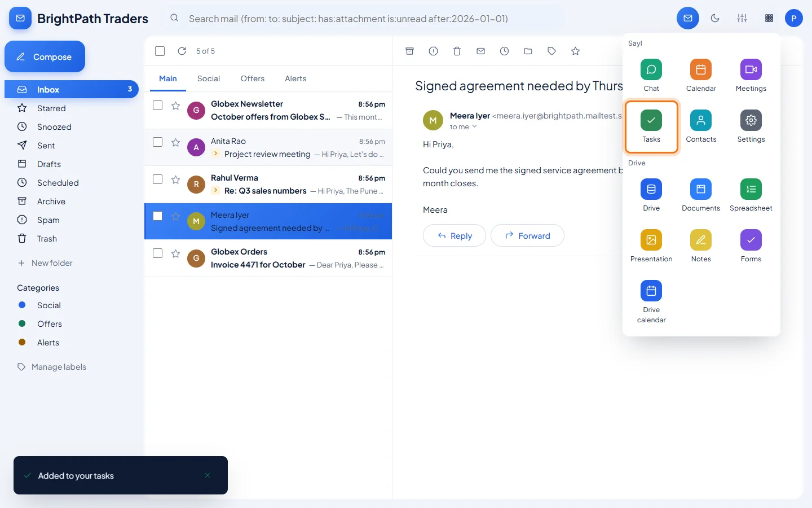Launch the Spreadsheet app
The image size is (812, 508).
(751, 195)
